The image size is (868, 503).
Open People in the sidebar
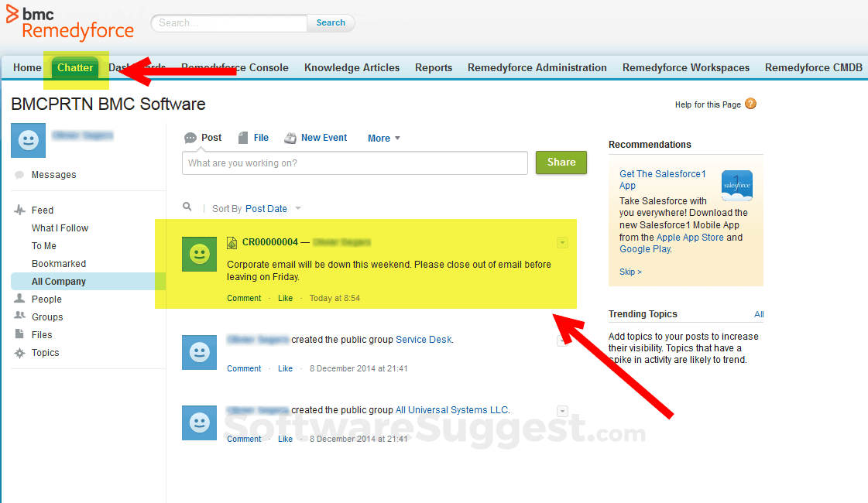coord(46,299)
